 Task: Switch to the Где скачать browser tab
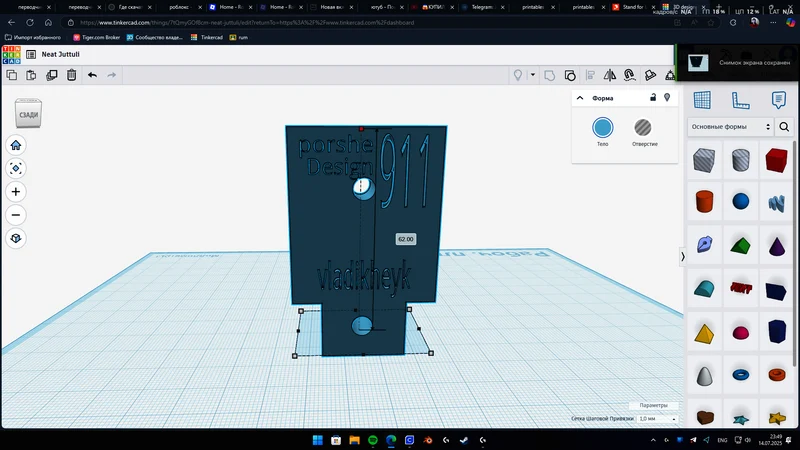tap(129, 7)
